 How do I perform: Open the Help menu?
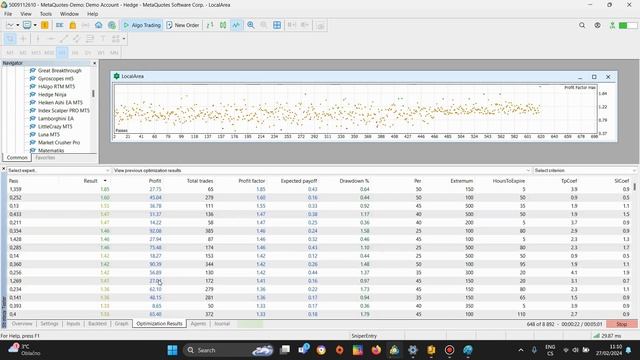(93, 14)
